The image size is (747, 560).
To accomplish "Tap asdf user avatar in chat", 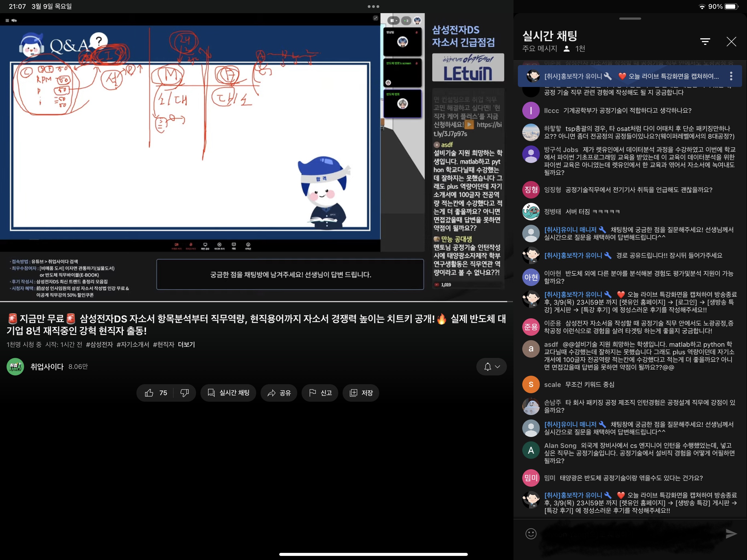I will (531, 349).
